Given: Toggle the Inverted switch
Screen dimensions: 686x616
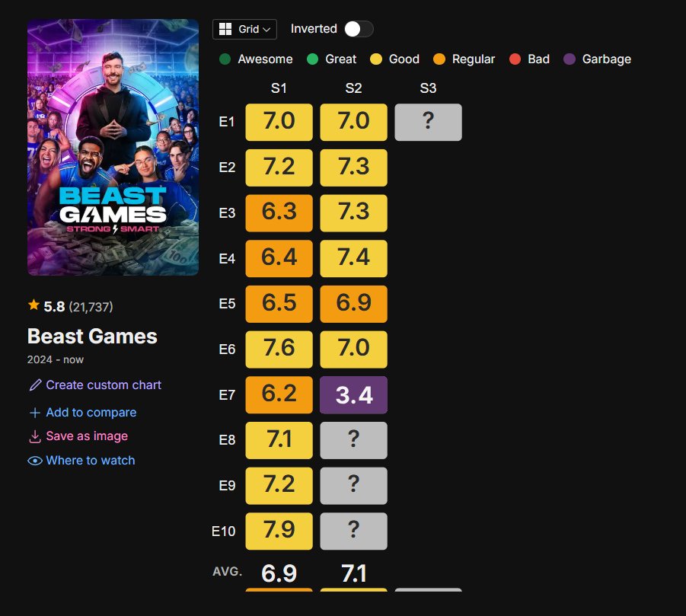Looking at the screenshot, I should [359, 29].
